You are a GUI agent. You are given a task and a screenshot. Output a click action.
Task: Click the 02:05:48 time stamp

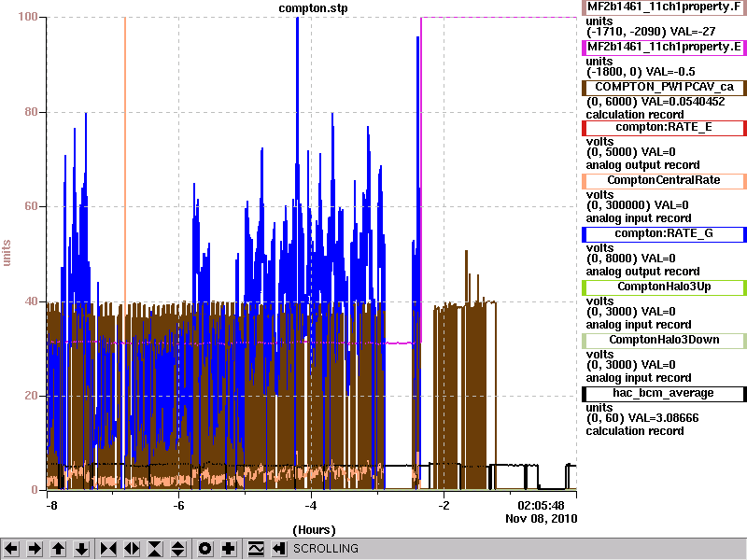(541, 506)
